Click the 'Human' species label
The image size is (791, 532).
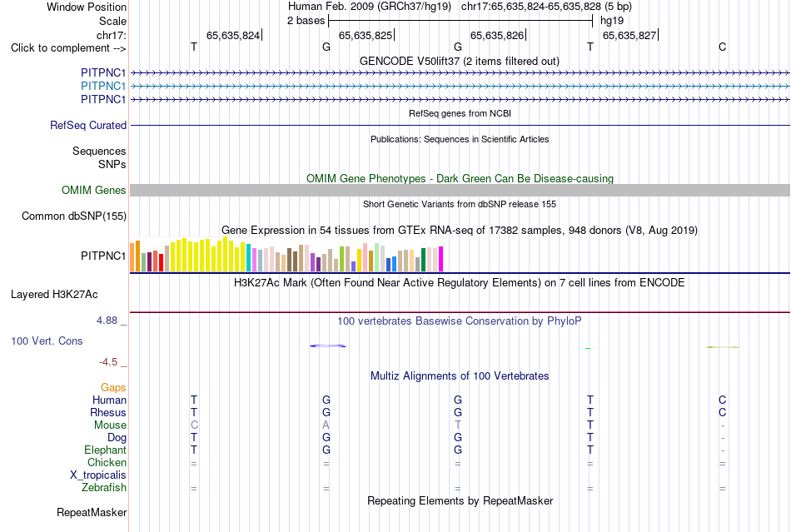(109, 400)
